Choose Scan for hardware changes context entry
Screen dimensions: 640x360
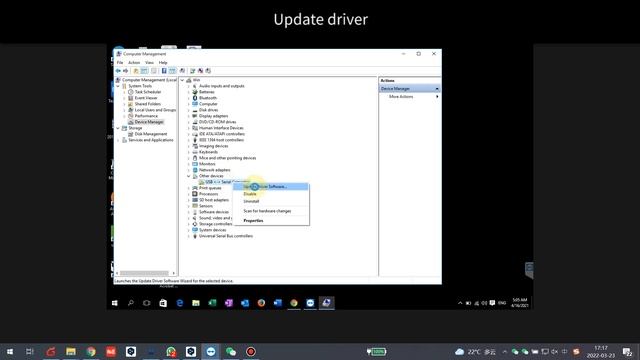tap(271, 211)
